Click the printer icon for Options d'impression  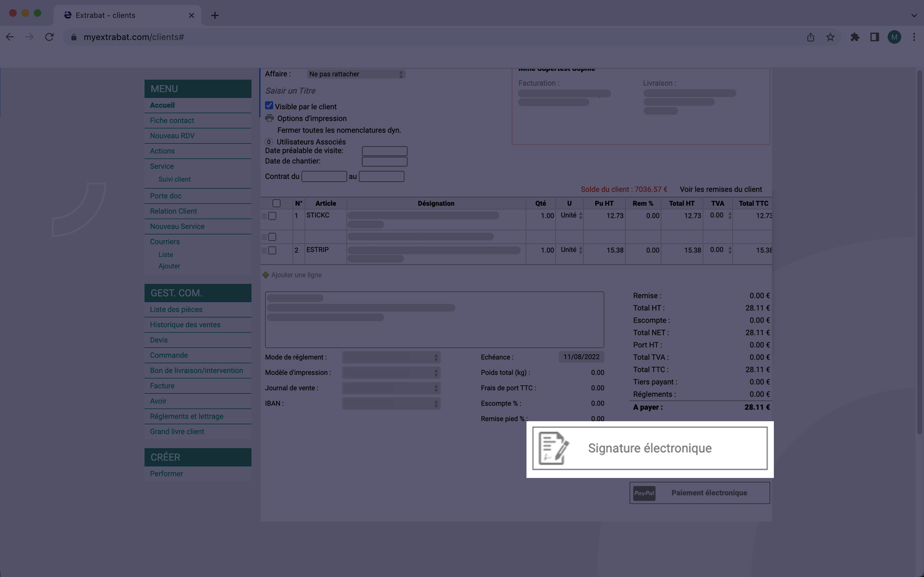click(x=269, y=118)
